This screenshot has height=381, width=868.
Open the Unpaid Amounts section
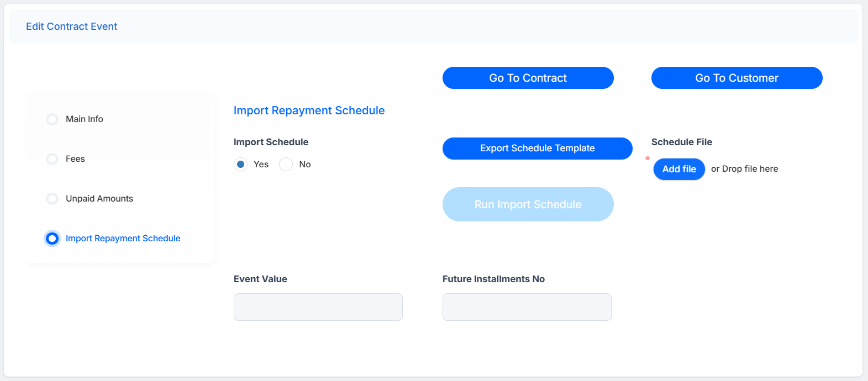tap(99, 199)
